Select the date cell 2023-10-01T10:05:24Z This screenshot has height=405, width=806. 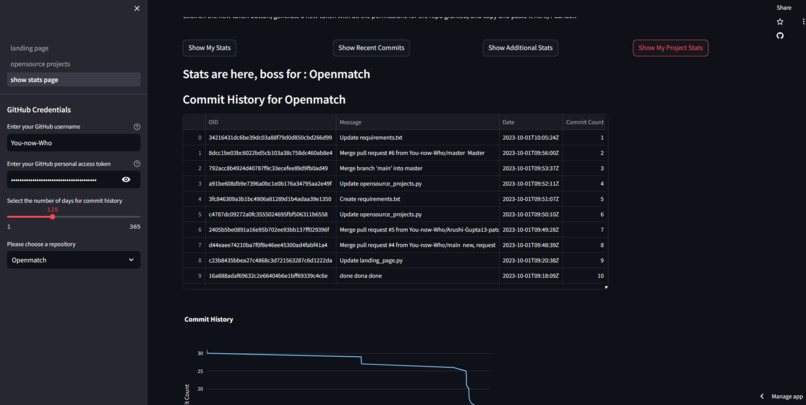tap(530, 137)
